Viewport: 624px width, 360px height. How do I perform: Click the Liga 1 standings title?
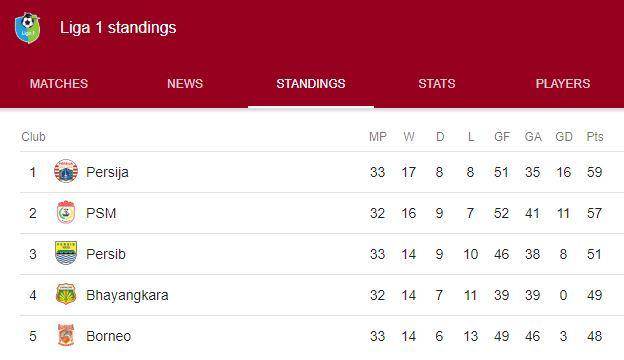click(x=118, y=28)
